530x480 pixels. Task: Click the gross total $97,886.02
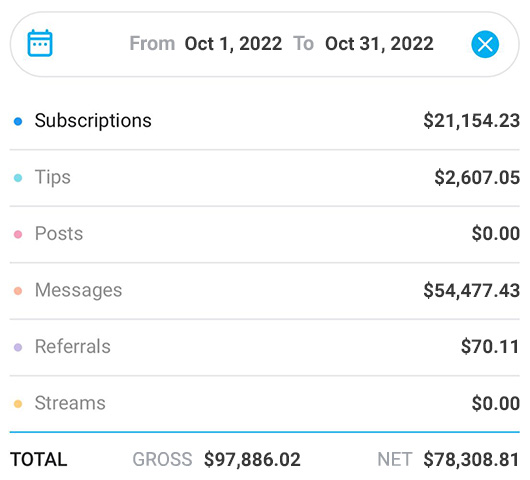(x=252, y=460)
